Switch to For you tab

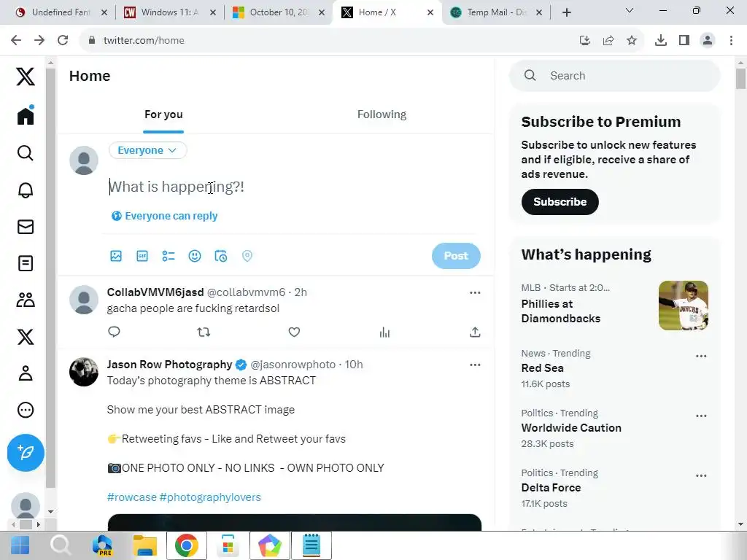pos(163,114)
